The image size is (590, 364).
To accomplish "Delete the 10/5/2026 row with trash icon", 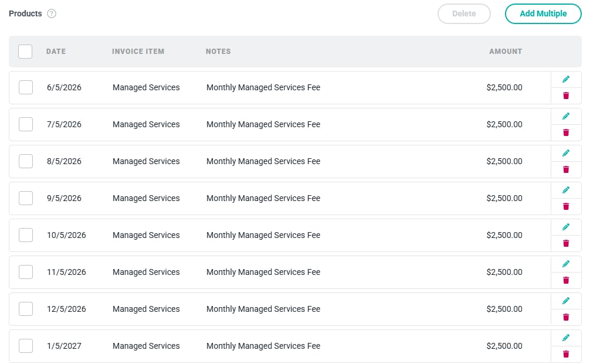I will (566, 243).
